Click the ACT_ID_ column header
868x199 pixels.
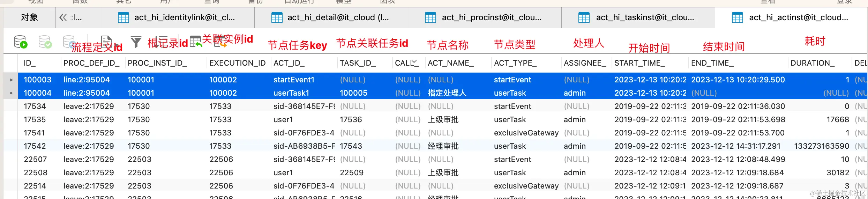click(x=304, y=63)
